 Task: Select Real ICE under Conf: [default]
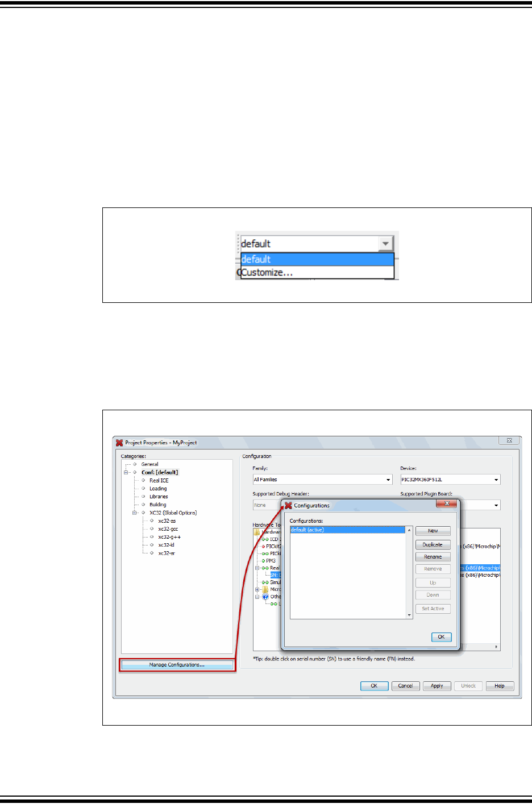coord(159,480)
